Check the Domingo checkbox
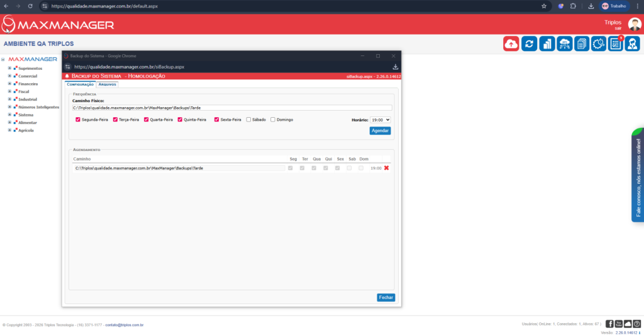Viewport: 644px width, 335px height. (273, 120)
